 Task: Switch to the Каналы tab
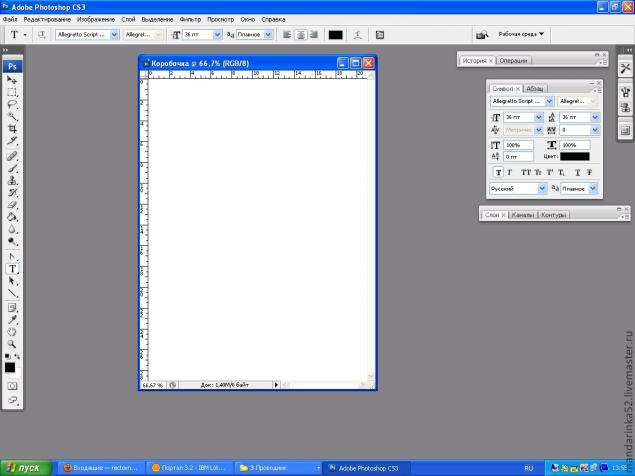click(523, 215)
